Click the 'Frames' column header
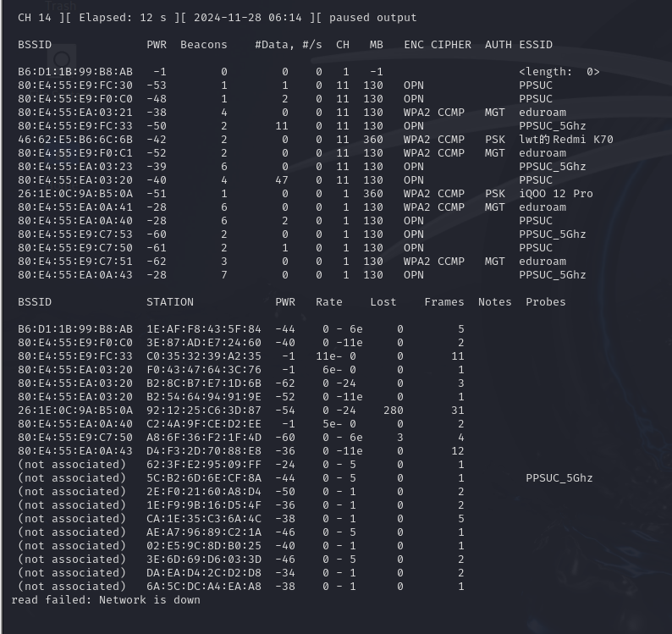Image resolution: width=672 pixels, height=634 pixels. (444, 302)
